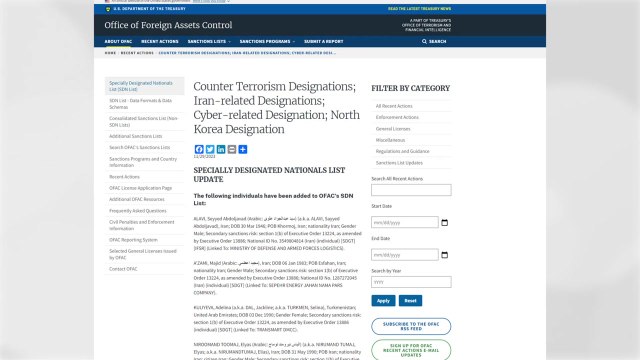Focus the Search All Recent Actions field
This screenshot has height=360, width=640.
(x=411, y=190)
